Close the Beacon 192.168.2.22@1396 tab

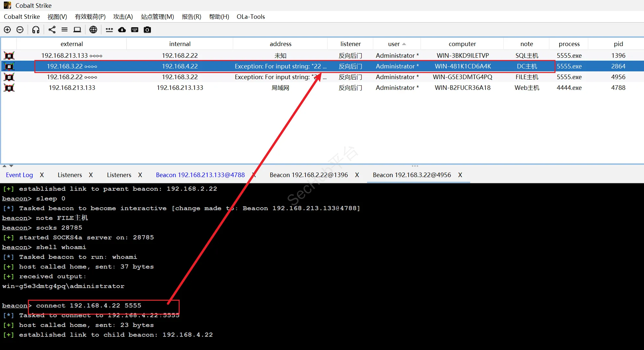coord(357,175)
